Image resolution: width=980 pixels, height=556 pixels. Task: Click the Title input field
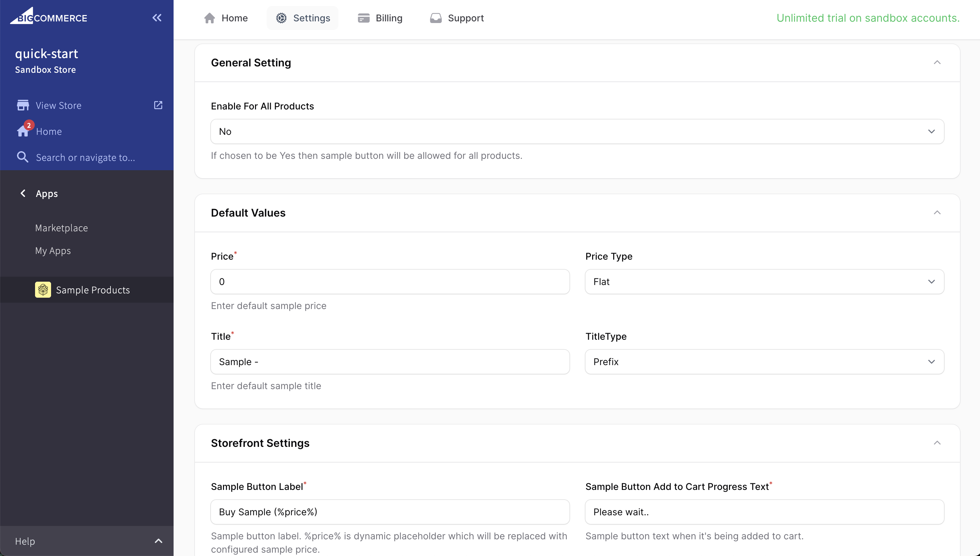click(x=390, y=362)
